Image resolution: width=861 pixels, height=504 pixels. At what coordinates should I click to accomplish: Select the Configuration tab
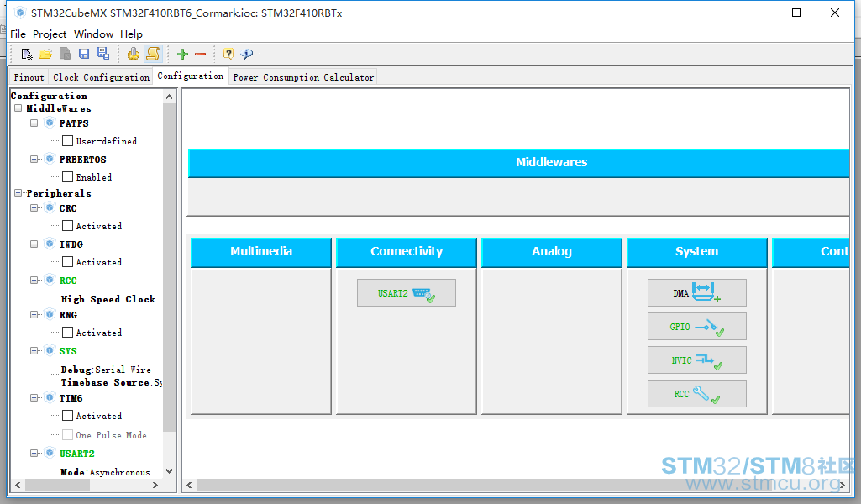(x=191, y=76)
